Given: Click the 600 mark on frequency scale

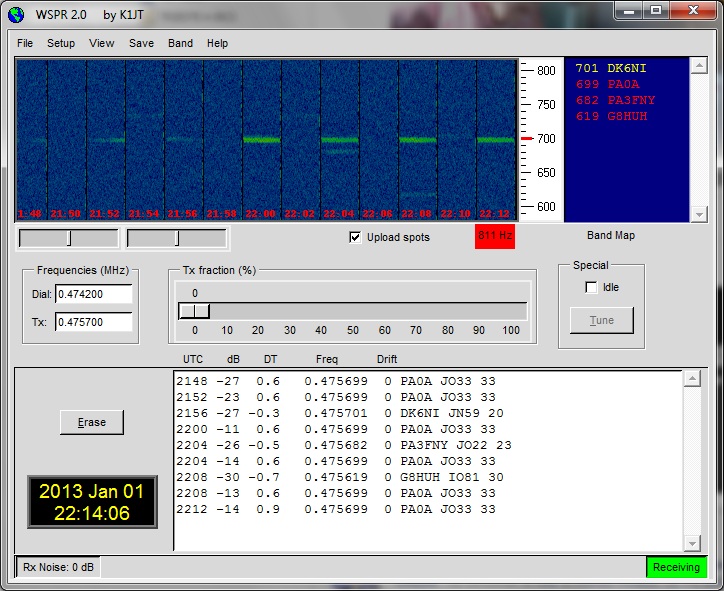Looking at the screenshot, I should pos(546,207).
